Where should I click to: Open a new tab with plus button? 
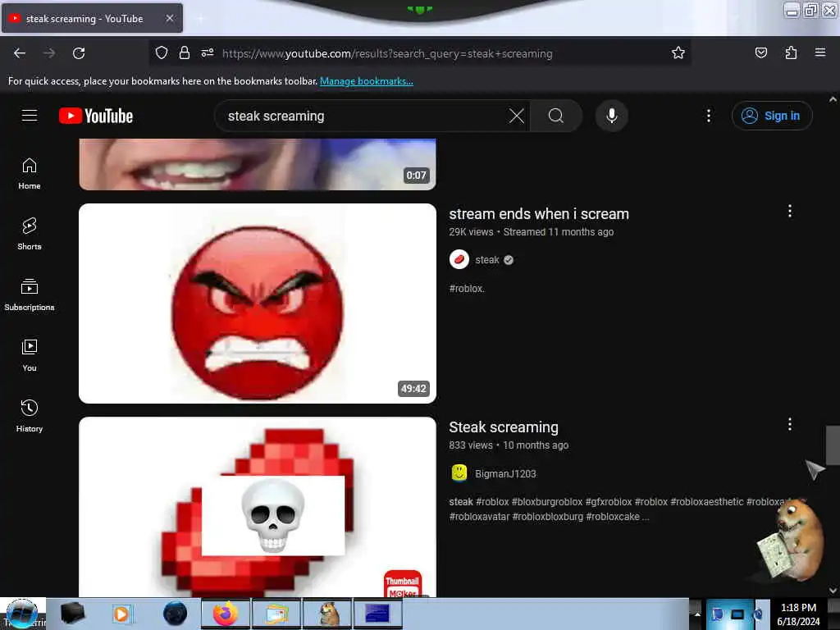200,19
